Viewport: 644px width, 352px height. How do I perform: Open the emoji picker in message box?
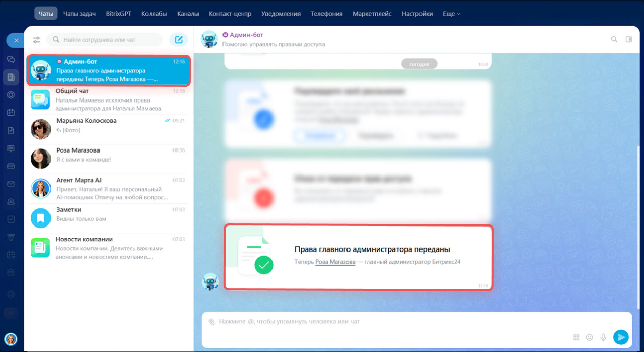590,337
